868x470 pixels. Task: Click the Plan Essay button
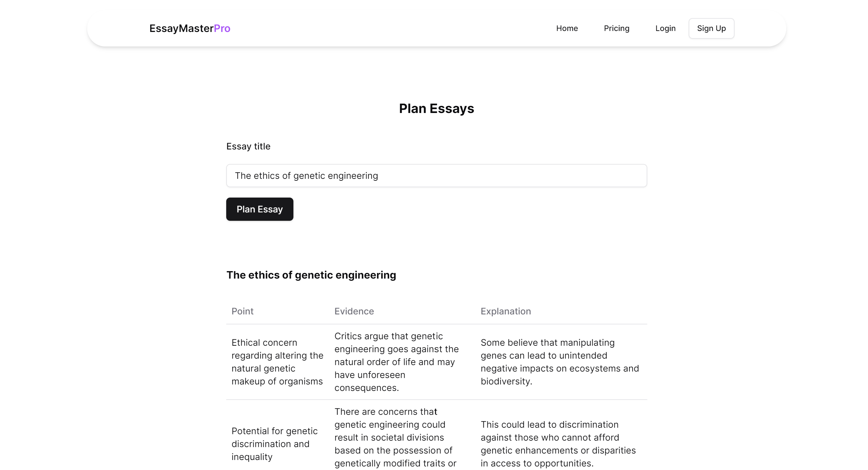pos(259,209)
